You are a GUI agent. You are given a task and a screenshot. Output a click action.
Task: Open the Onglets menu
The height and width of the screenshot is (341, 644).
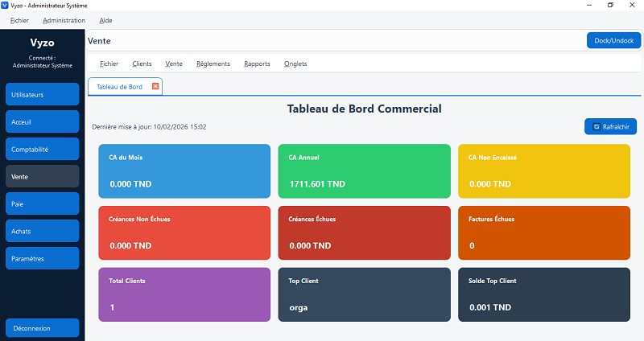point(295,64)
